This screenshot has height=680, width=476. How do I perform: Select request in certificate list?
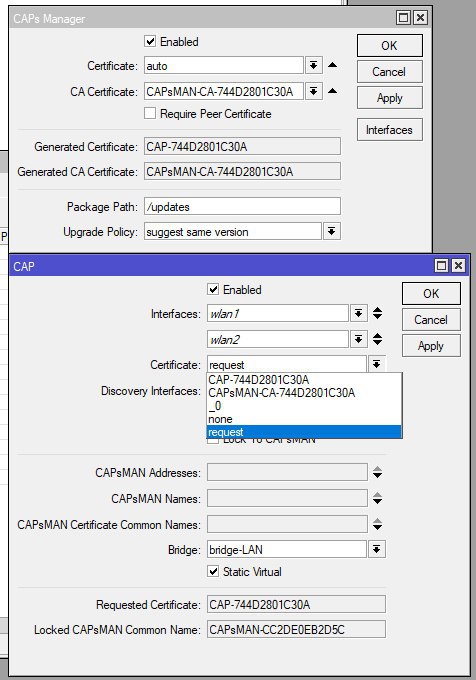pos(304,432)
